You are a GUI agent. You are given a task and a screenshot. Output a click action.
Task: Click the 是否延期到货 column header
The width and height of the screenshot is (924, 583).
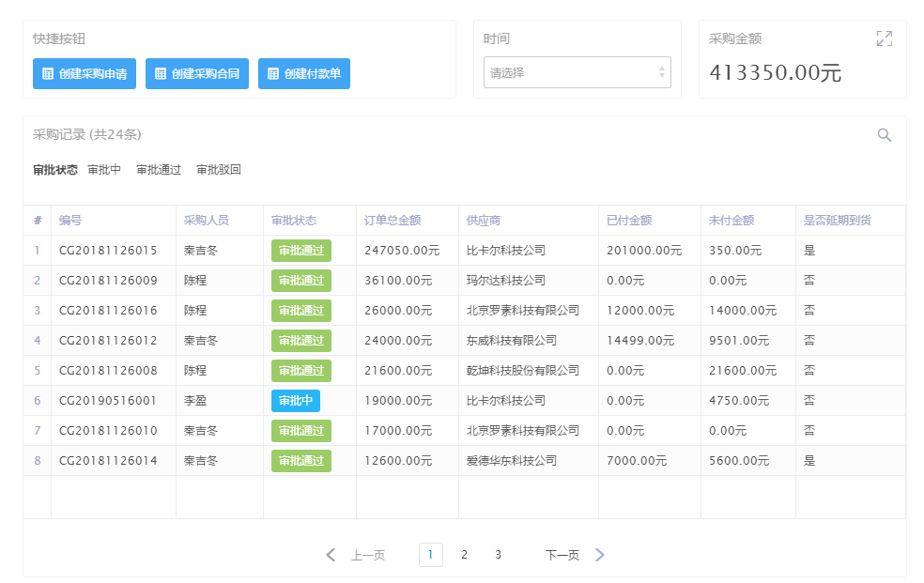(838, 221)
